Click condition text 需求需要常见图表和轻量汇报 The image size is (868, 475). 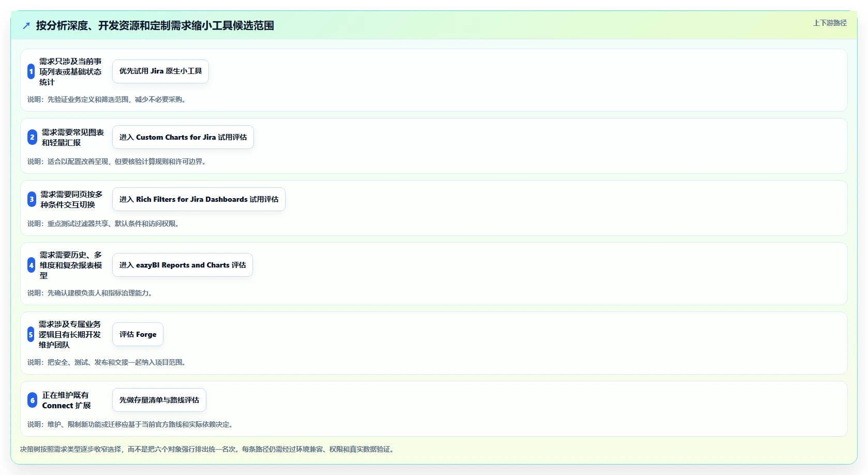(x=73, y=137)
